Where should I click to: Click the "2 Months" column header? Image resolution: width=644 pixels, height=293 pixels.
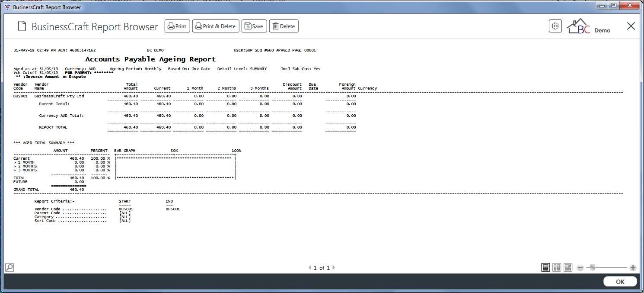[227, 88]
